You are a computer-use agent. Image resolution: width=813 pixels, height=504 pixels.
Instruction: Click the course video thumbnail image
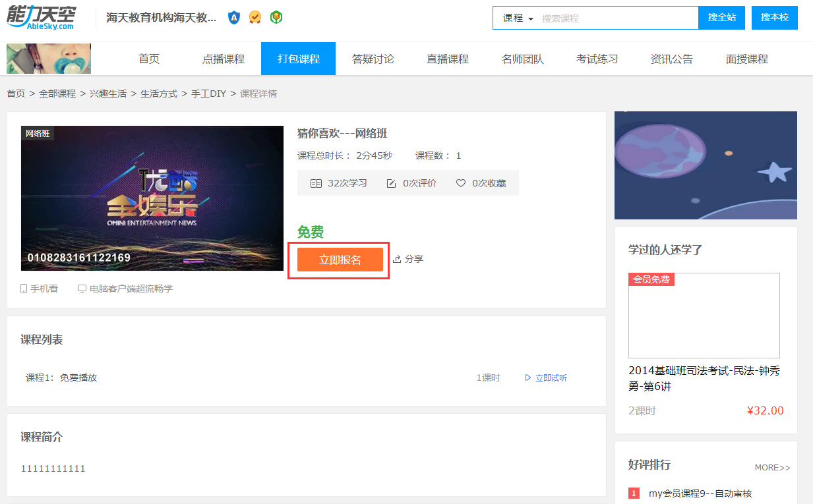[x=152, y=198]
